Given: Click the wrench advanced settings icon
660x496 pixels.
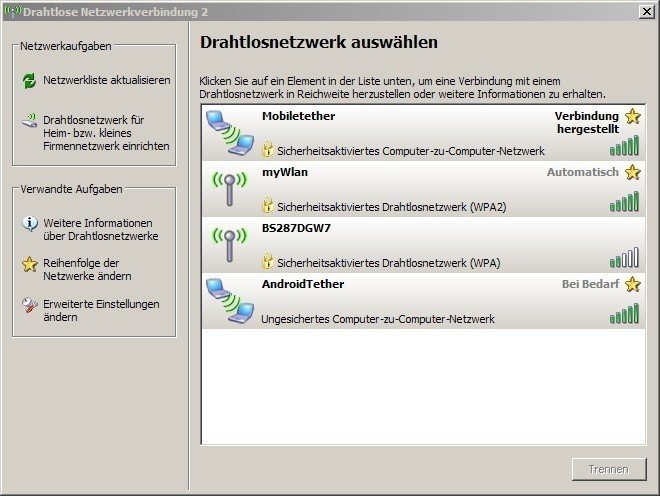Looking at the screenshot, I should [x=30, y=305].
